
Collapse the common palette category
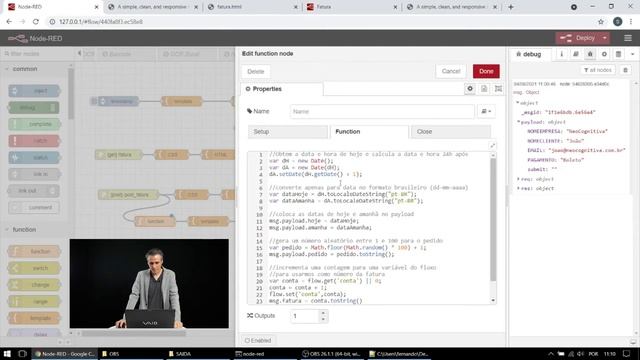(x=24, y=69)
